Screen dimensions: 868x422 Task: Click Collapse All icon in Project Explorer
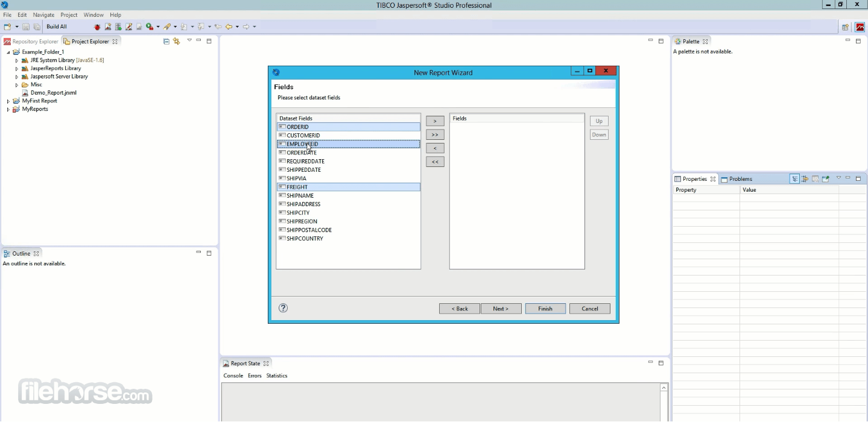click(x=166, y=41)
